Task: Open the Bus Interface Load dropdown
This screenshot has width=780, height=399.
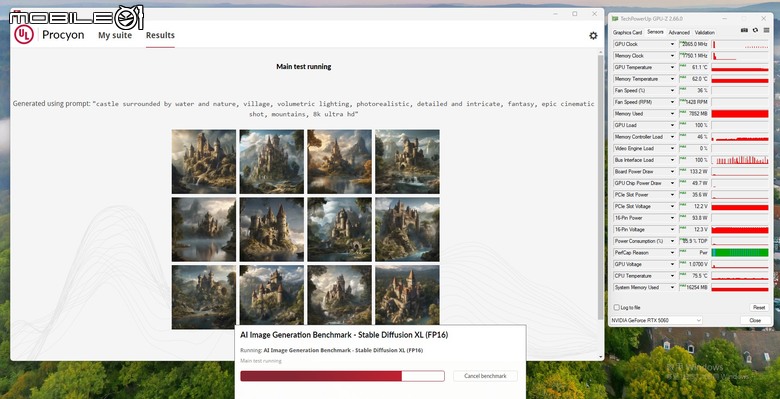Action: point(673,160)
